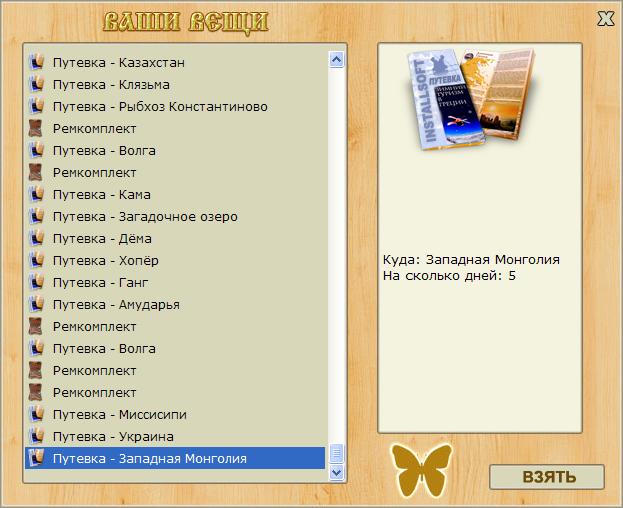Click repair kit icon directly below Рыбхоз Константиново row
The height and width of the screenshot is (508, 623).
(x=36, y=128)
